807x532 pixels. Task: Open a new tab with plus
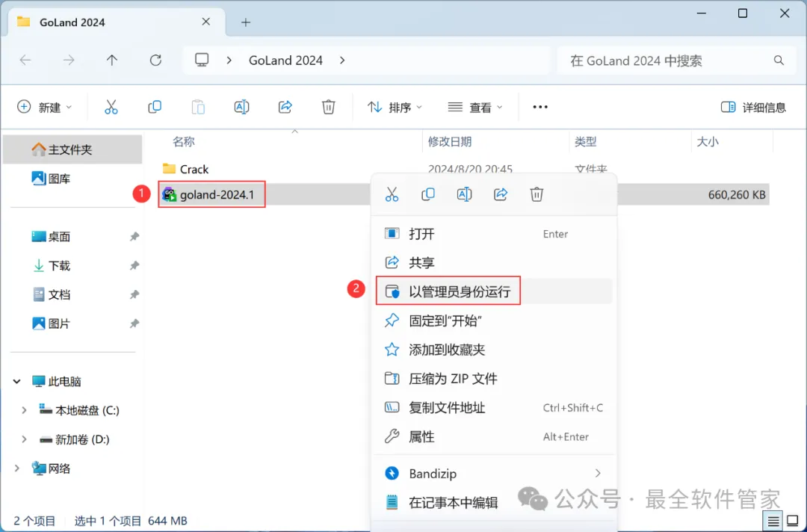(246, 22)
